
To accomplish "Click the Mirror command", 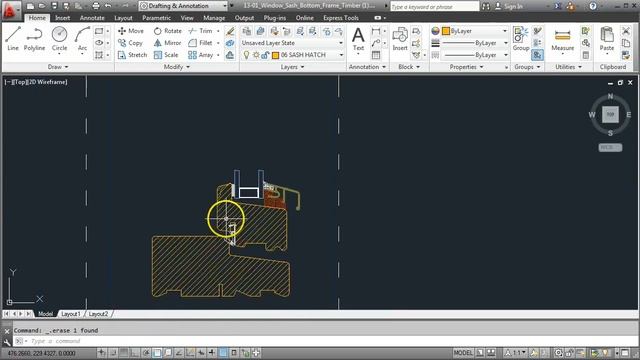I will (x=167, y=43).
